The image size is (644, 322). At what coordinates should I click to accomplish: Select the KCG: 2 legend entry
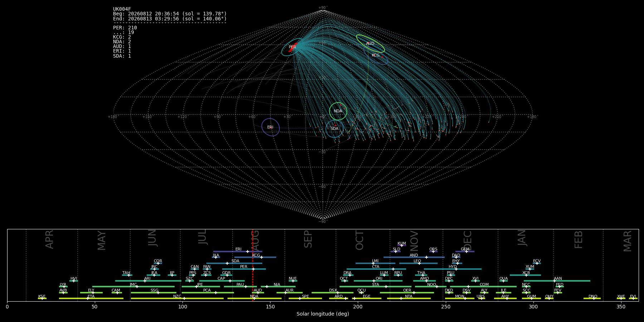coord(122,37)
